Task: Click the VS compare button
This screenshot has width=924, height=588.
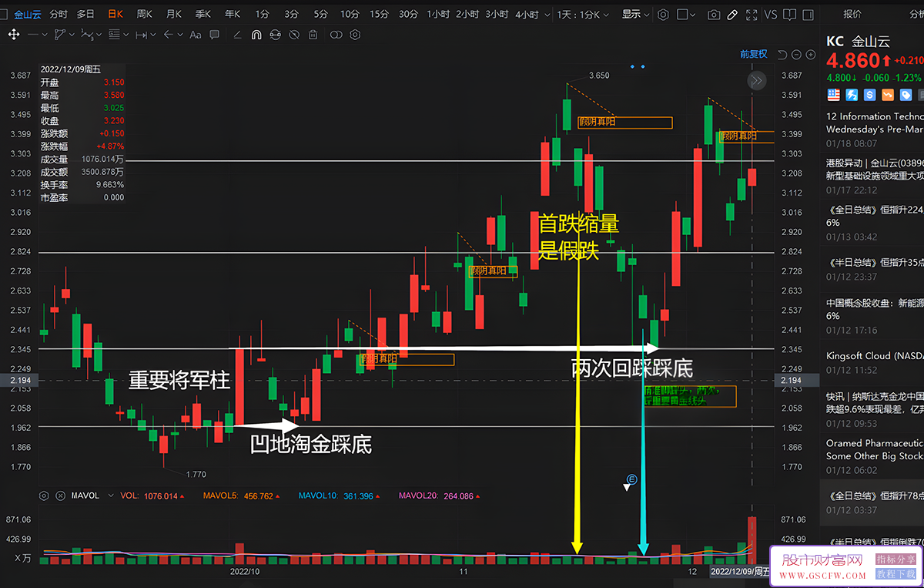Action: (x=771, y=15)
